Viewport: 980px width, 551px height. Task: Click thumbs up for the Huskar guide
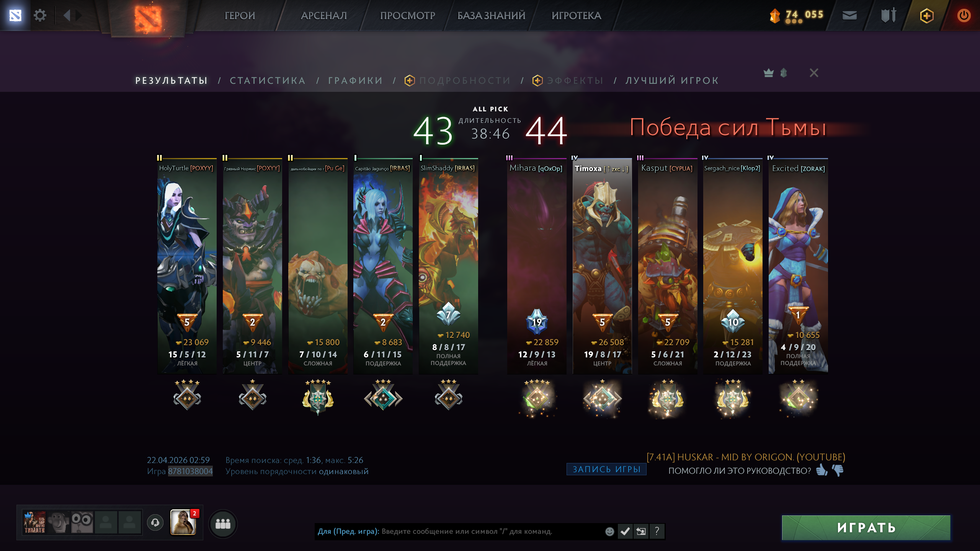pos(822,470)
